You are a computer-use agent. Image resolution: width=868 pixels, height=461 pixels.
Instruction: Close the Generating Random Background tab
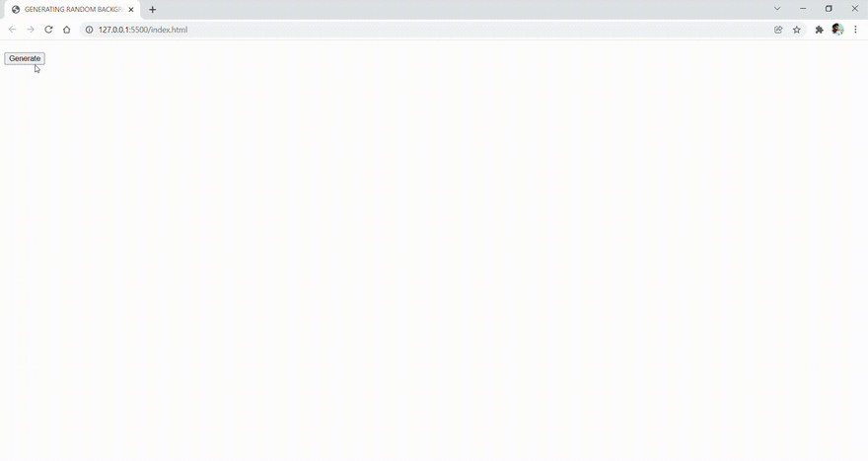(x=131, y=10)
